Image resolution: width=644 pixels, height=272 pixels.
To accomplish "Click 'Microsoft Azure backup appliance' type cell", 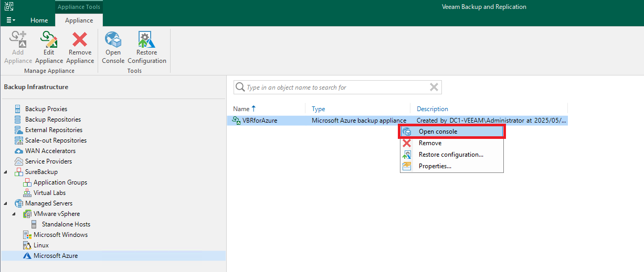I will 359,121.
